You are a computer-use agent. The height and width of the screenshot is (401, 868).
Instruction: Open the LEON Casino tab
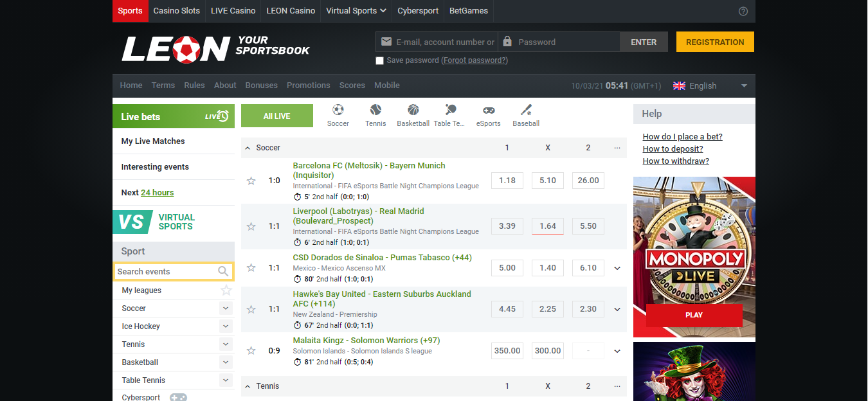[x=291, y=11]
